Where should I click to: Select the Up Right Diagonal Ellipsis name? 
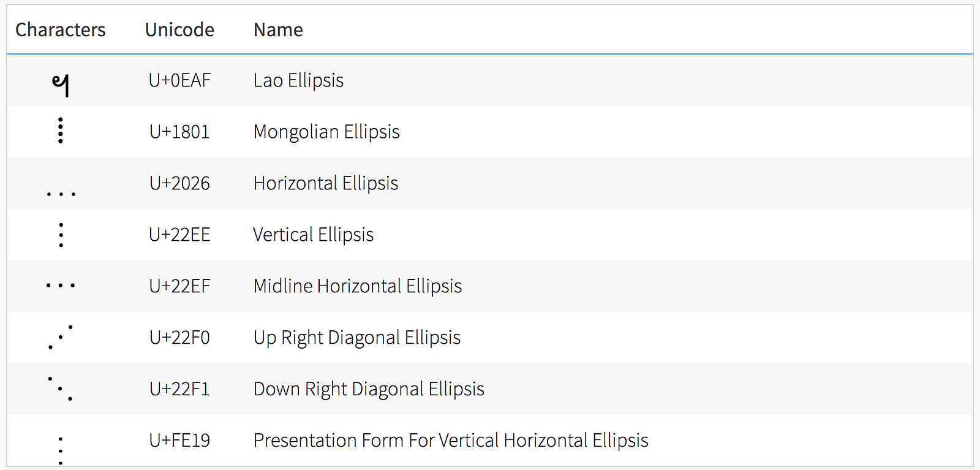pos(357,338)
